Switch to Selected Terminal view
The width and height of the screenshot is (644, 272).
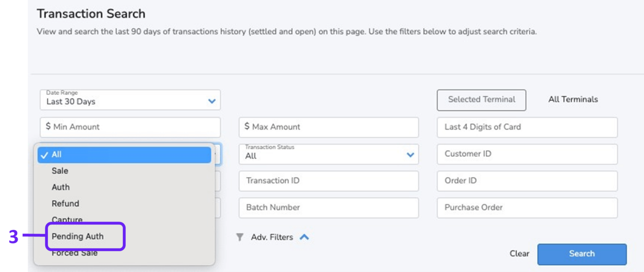pyautogui.click(x=481, y=100)
